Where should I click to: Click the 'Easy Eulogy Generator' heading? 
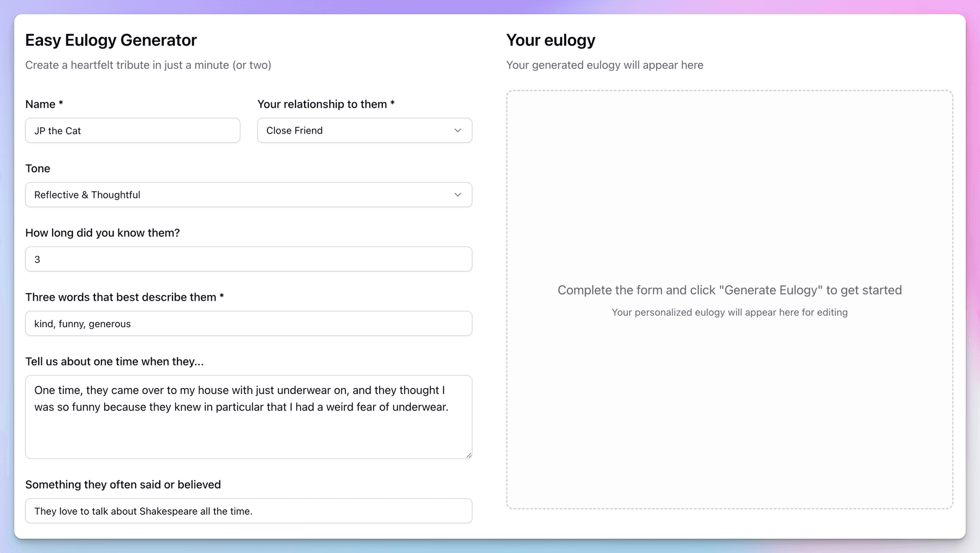tap(111, 40)
